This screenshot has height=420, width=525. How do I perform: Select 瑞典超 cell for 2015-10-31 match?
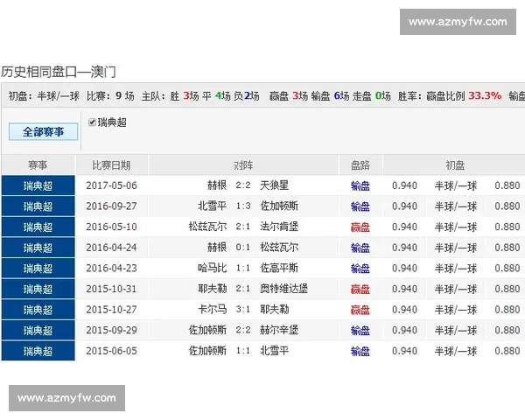pyautogui.click(x=38, y=289)
